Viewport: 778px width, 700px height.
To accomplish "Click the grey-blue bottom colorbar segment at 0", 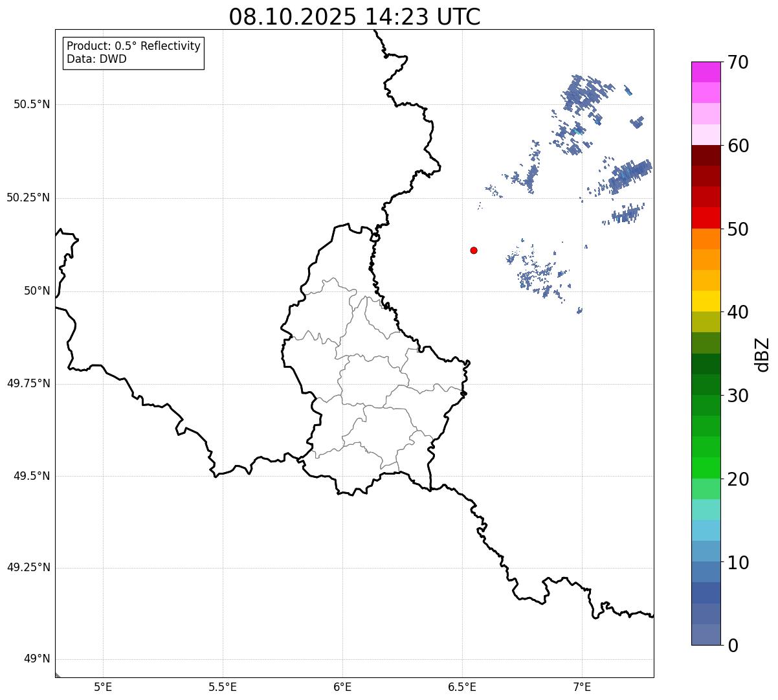I will tap(706, 635).
